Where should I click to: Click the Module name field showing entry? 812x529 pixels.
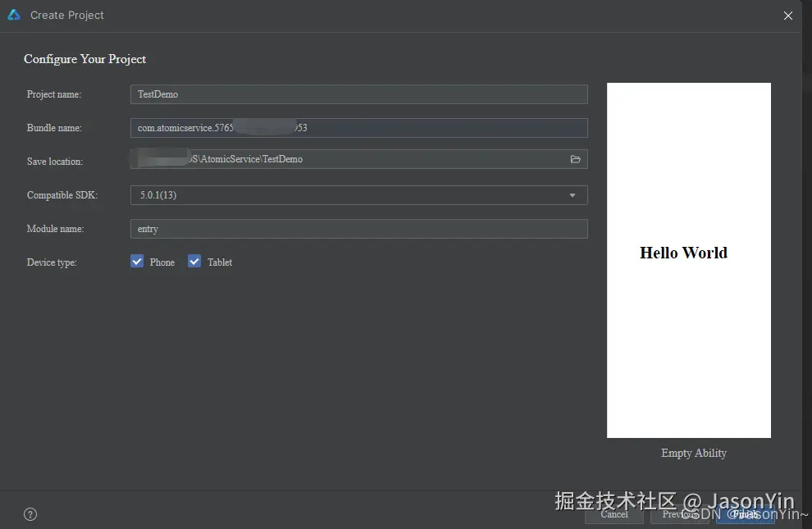point(358,228)
